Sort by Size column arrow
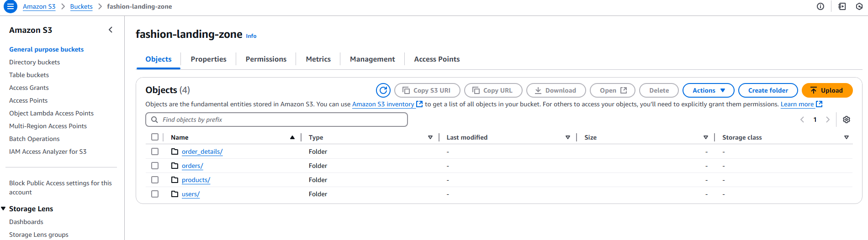Screen dimensions: 868x240 pos(706,137)
